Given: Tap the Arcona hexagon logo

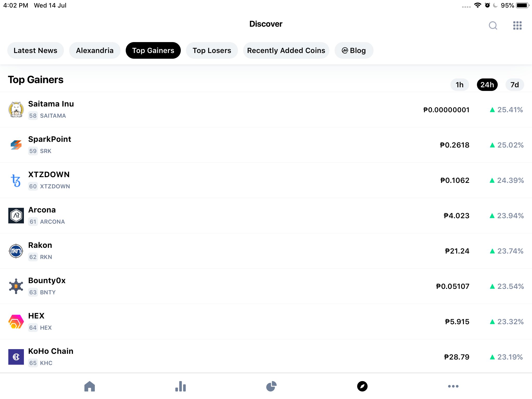Looking at the screenshot, I should tap(16, 216).
